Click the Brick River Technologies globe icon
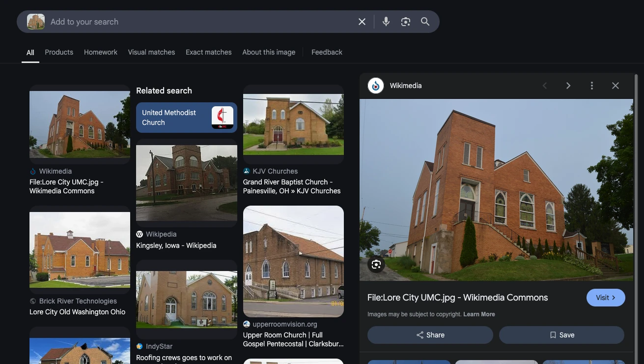This screenshot has width=644, height=364. pos(33,301)
